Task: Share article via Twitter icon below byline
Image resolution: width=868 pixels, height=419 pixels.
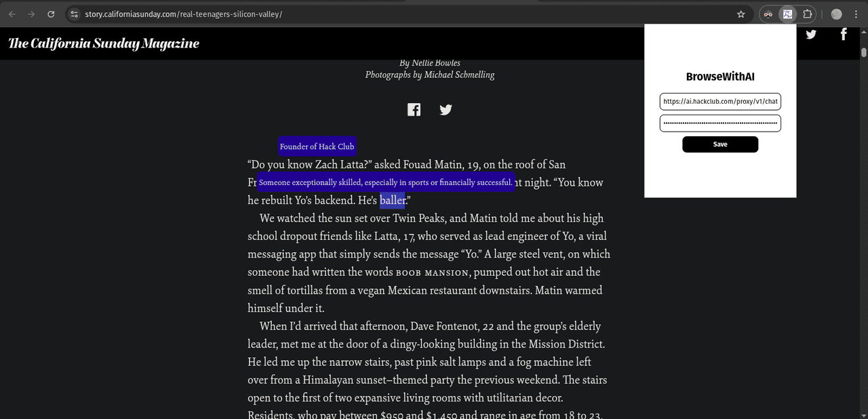Action: click(446, 110)
